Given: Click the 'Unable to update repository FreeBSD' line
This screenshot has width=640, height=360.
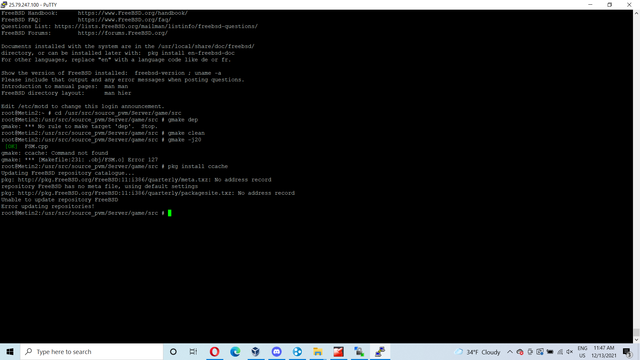Looking at the screenshot, I should click(60, 200).
